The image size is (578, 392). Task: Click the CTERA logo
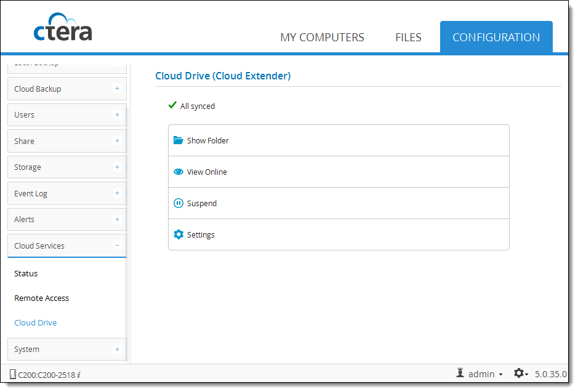tap(63, 27)
